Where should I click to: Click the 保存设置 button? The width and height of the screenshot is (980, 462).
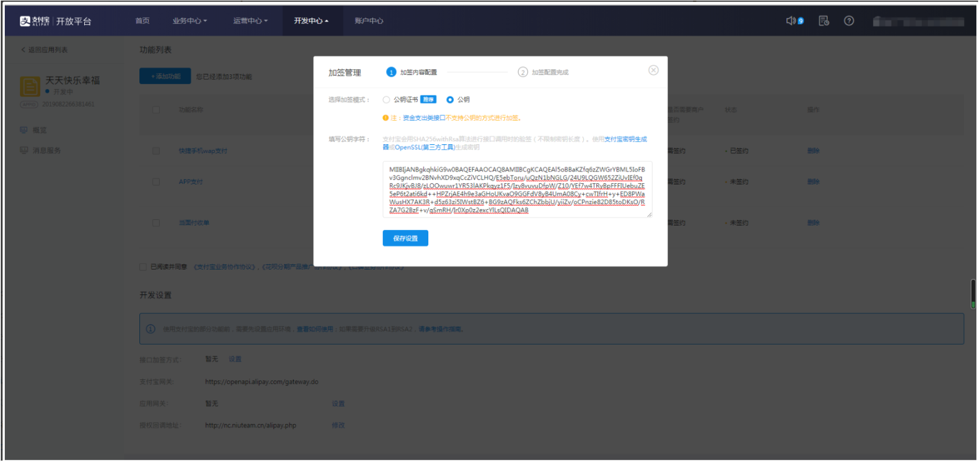tap(405, 239)
